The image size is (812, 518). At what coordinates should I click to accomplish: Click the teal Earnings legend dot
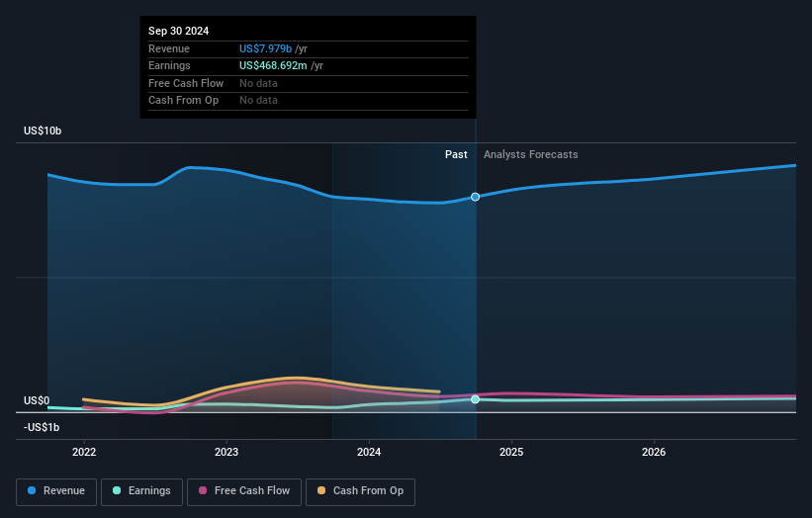[117, 490]
